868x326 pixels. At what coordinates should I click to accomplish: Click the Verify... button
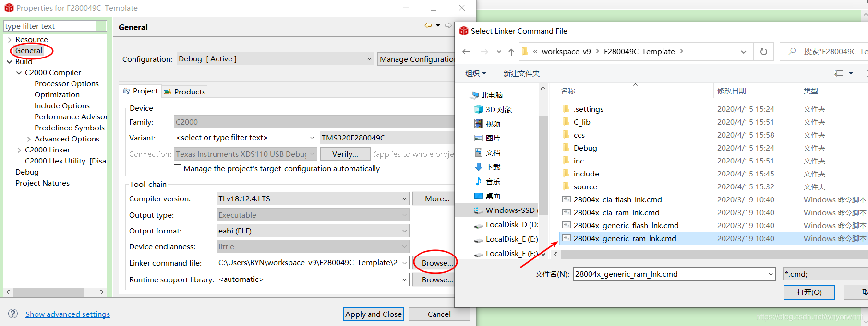tap(345, 154)
